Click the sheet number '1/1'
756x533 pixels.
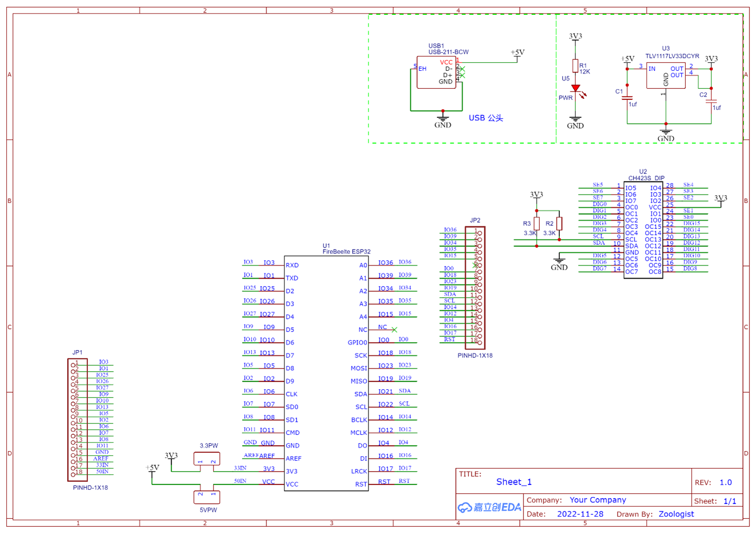[730, 501]
